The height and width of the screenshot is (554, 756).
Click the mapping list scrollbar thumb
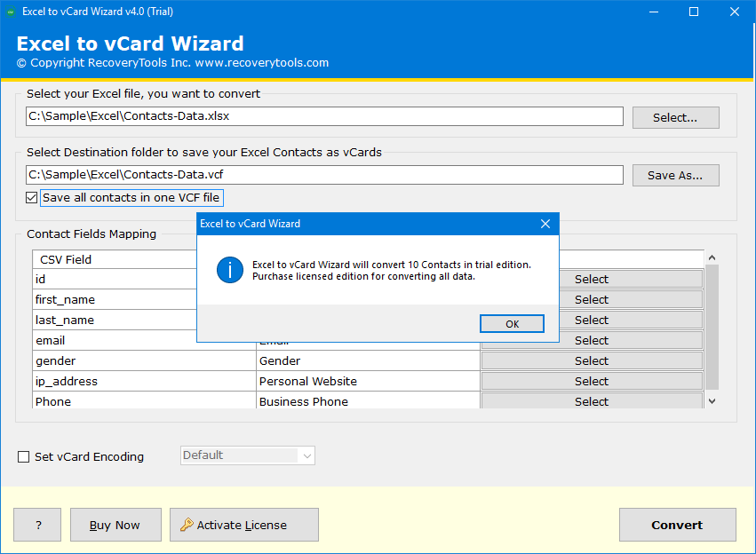click(x=712, y=327)
